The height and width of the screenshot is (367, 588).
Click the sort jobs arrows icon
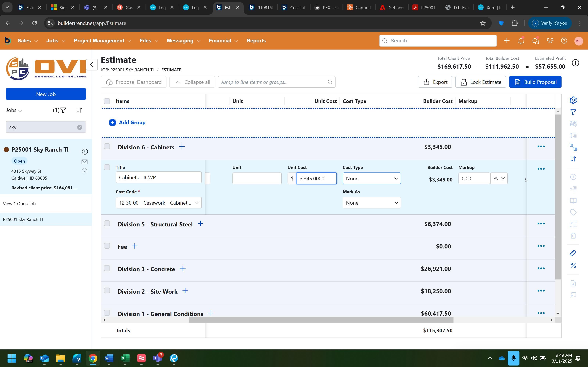point(79,110)
